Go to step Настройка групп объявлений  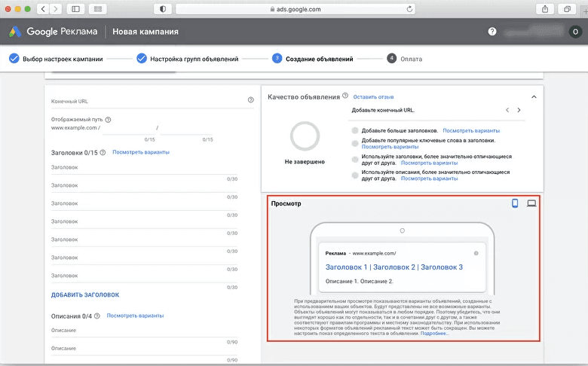pyautogui.click(x=188, y=59)
